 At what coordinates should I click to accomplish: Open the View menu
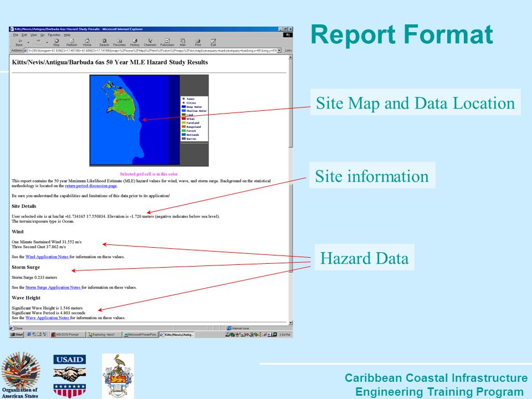point(34,35)
